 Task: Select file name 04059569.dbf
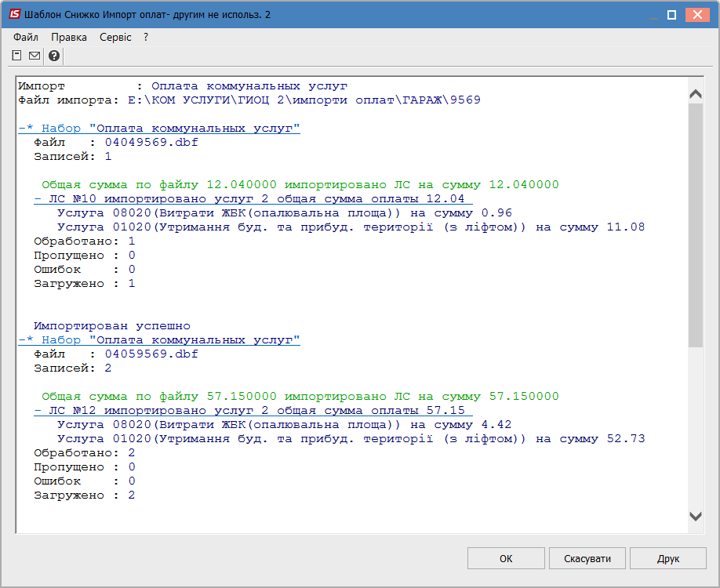point(151,354)
